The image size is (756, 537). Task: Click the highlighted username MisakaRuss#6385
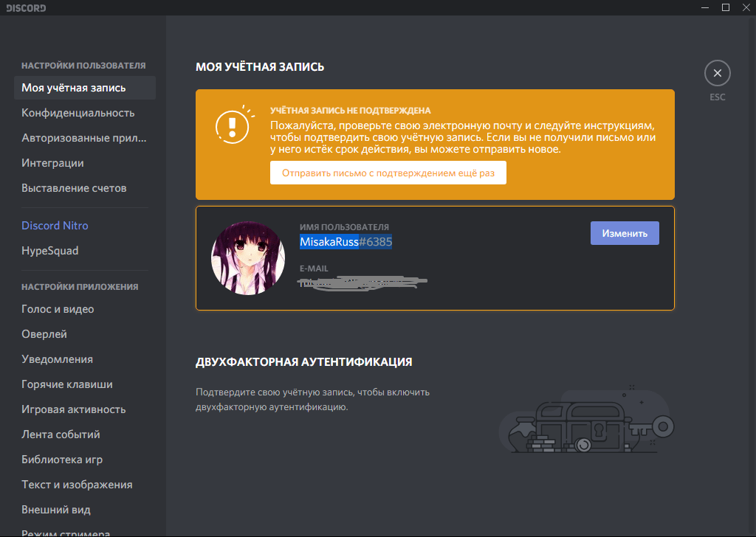pos(346,242)
